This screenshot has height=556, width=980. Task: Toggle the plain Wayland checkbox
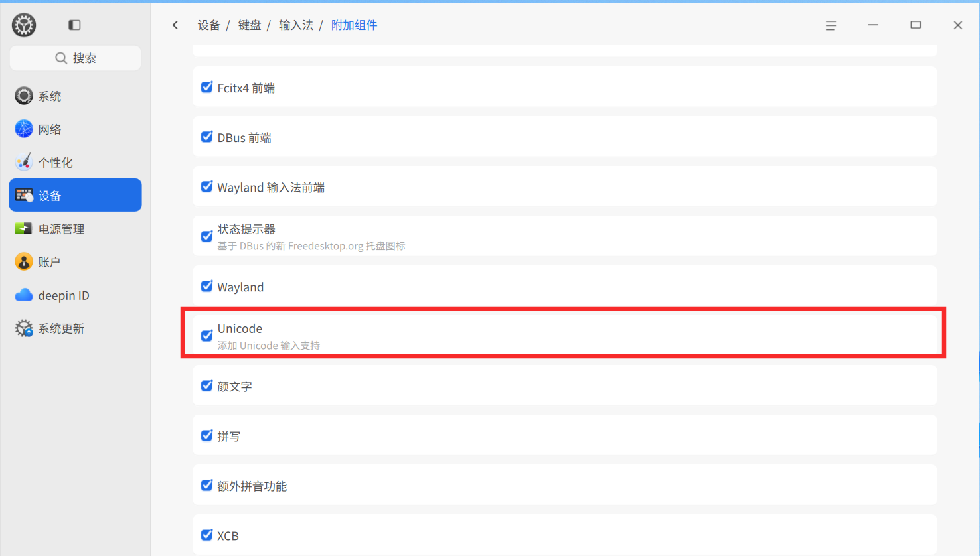tap(206, 286)
